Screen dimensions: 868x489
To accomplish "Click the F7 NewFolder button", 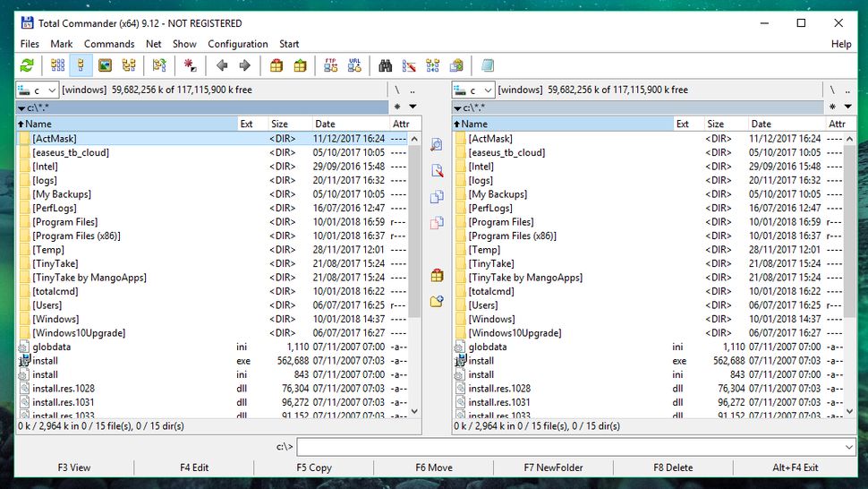I will [x=554, y=468].
